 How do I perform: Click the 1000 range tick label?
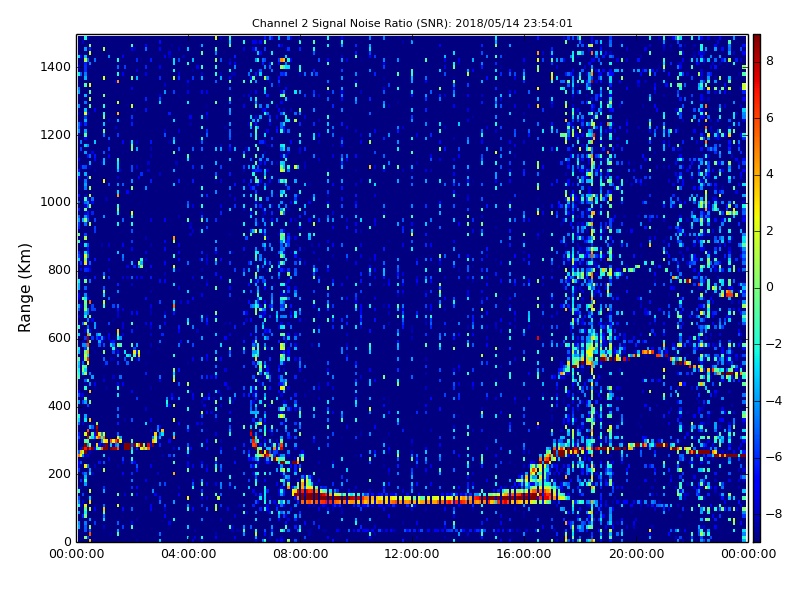click(56, 202)
